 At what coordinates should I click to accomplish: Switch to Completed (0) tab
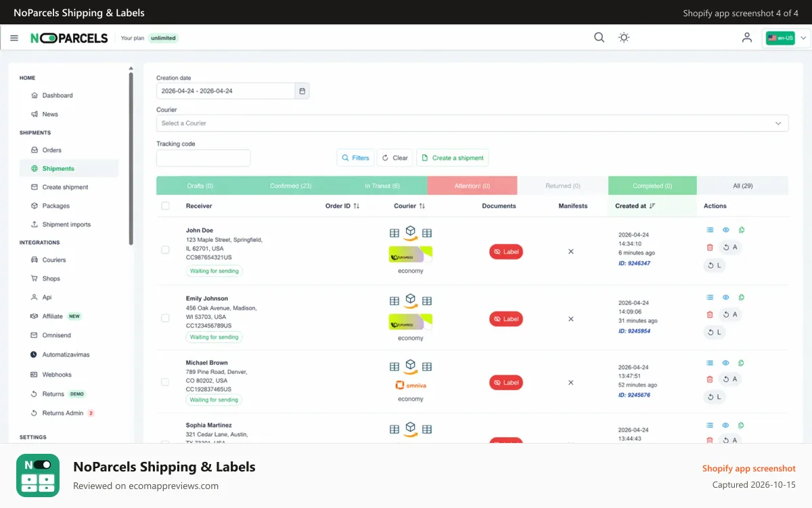point(652,186)
